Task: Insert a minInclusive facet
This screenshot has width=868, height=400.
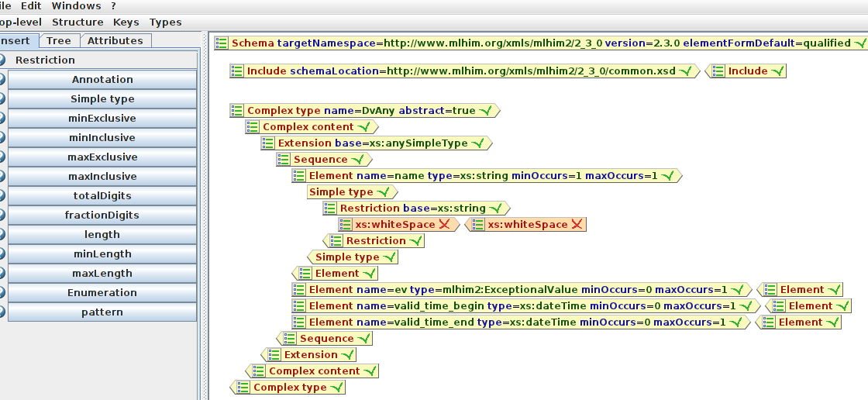Action: tap(102, 138)
